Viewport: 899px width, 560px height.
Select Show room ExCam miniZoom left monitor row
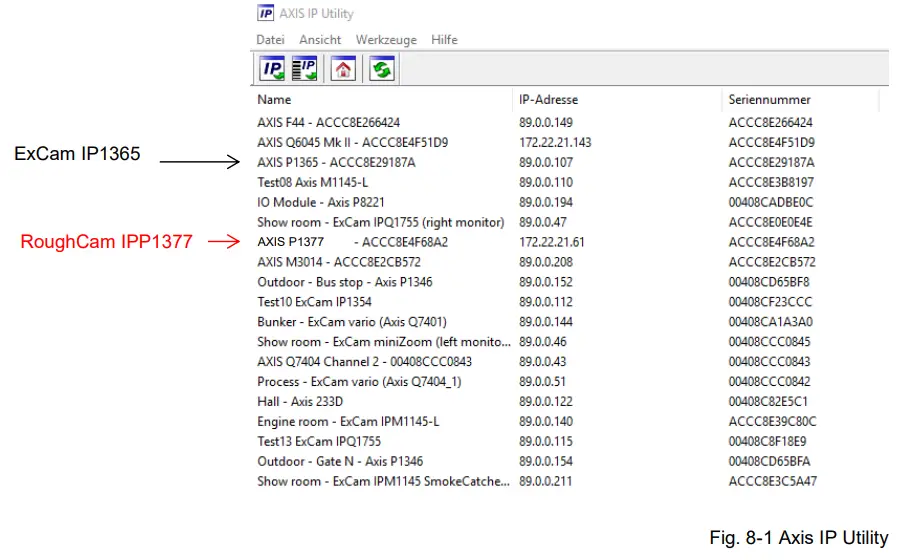pyautogui.click(x=568, y=342)
